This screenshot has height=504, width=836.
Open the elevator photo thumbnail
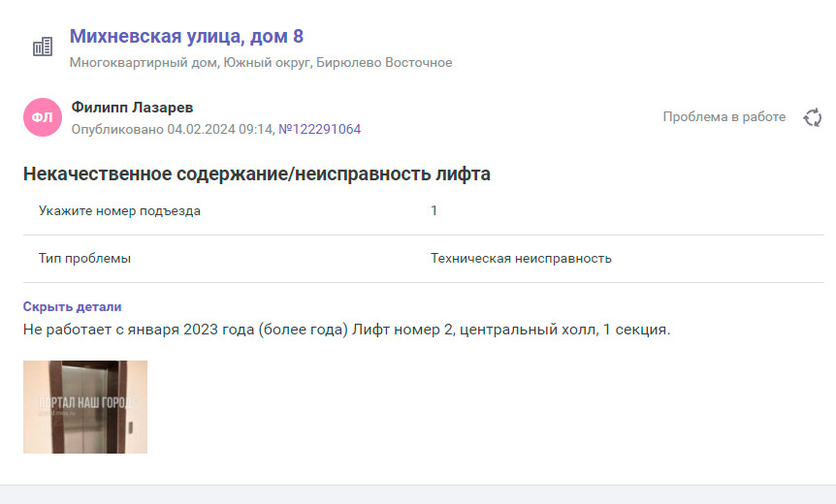click(85, 407)
